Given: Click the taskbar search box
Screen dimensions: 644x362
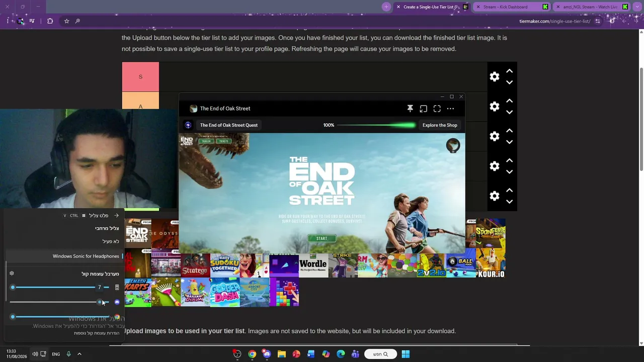Looking at the screenshot, I should point(380,354).
